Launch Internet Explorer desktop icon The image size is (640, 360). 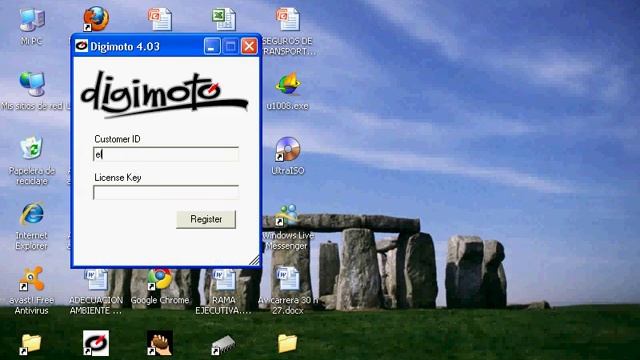[32, 213]
